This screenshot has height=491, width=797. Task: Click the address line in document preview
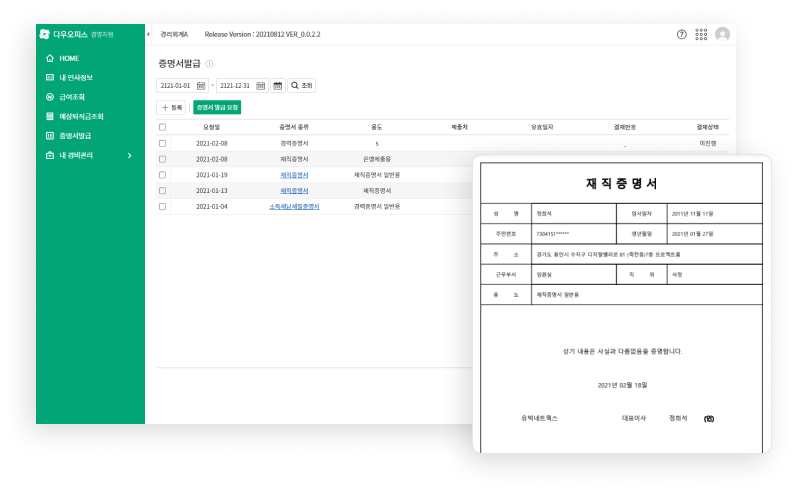pos(608,254)
